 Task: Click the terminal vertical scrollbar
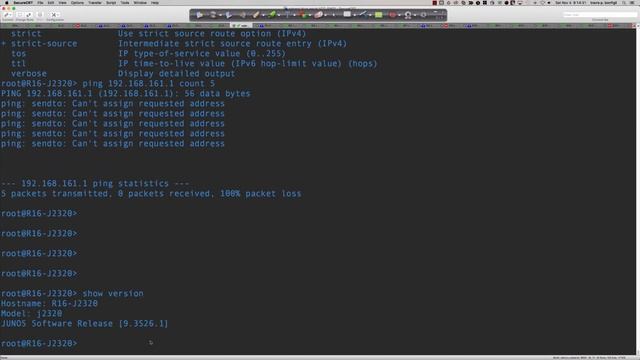pos(638,191)
